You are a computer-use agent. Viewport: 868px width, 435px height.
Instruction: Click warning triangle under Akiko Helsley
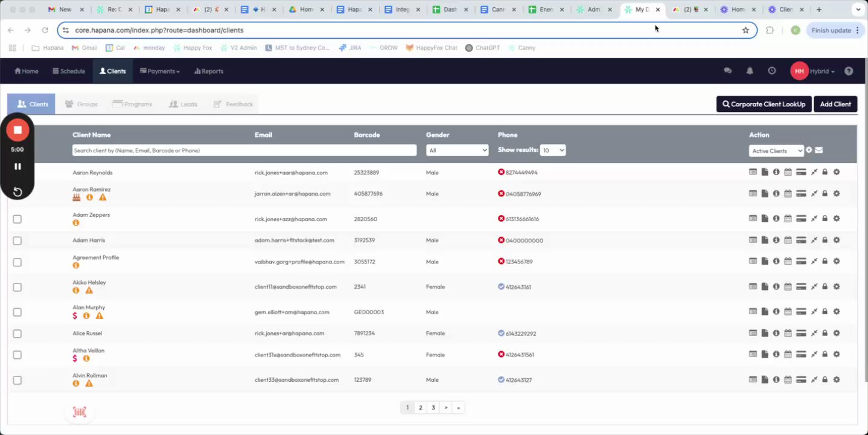click(x=89, y=291)
